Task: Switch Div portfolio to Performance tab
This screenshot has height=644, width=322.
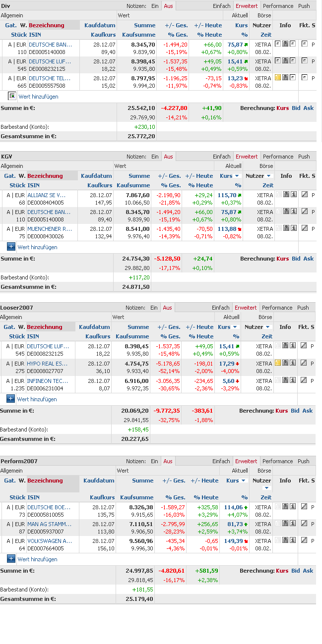Action: [x=278, y=6]
